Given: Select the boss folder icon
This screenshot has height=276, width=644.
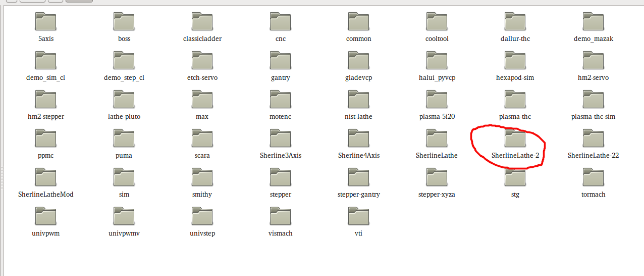Looking at the screenshot, I should click(124, 21).
